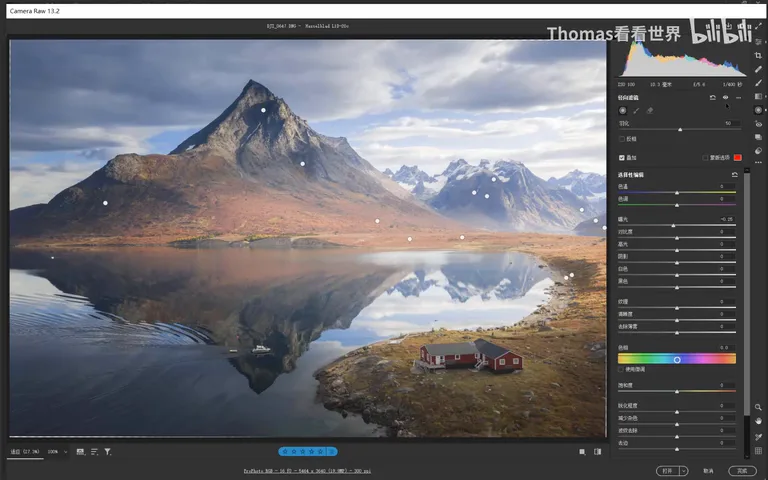Image resolution: width=768 pixels, height=480 pixels.
Task: Toggle the filmstrip icon in bottom bar
Action: pos(80,452)
